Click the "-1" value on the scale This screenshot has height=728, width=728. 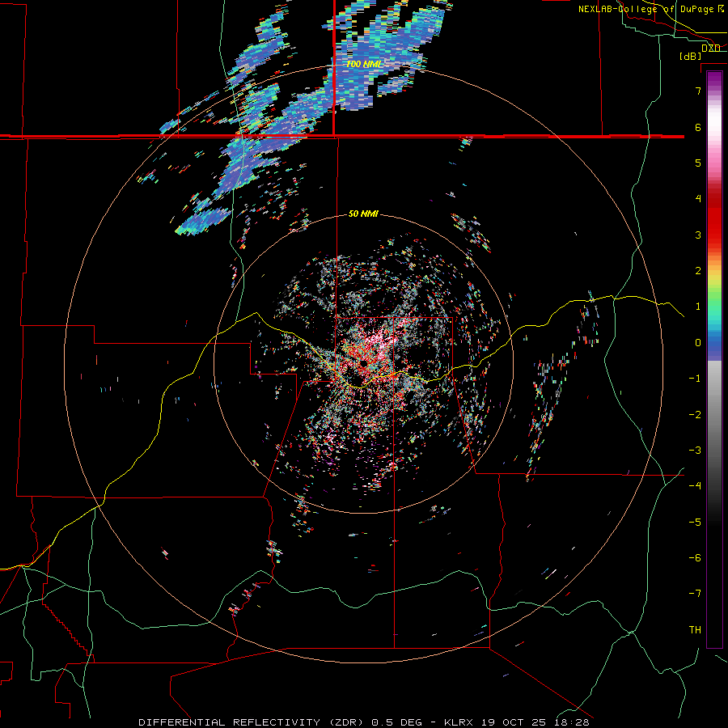(695, 379)
